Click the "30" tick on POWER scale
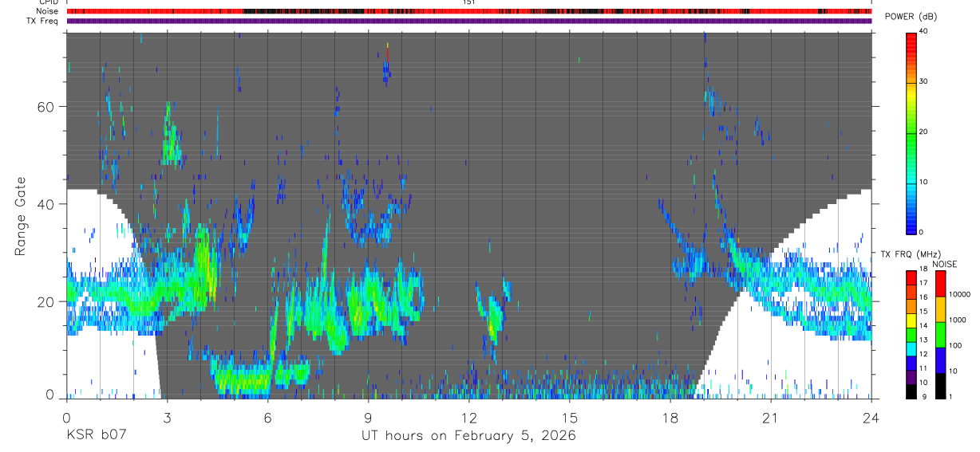Image resolution: width=980 pixels, height=452 pixels. click(923, 81)
